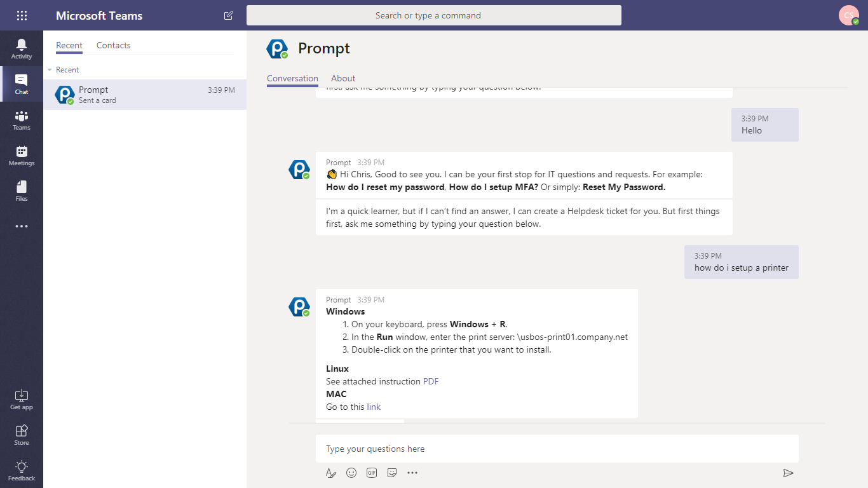Open the GIF picker
Image resolution: width=868 pixels, height=488 pixels.
click(x=372, y=473)
